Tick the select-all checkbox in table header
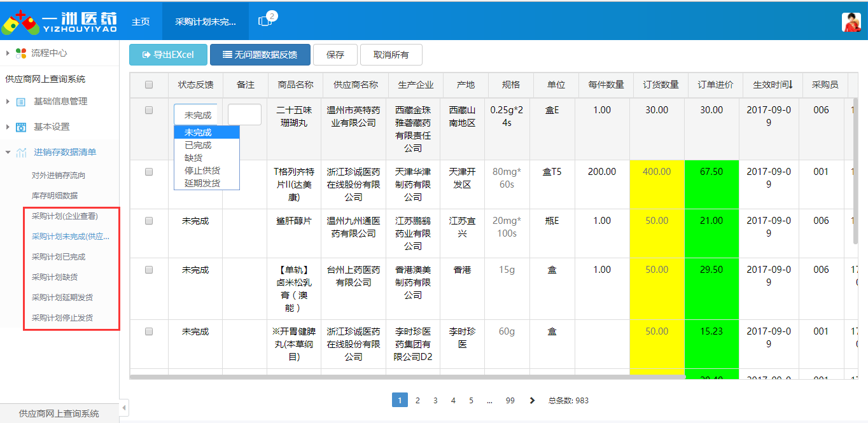Image resolution: width=868 pixels, height=423 pixels. (x=149, y=85)
